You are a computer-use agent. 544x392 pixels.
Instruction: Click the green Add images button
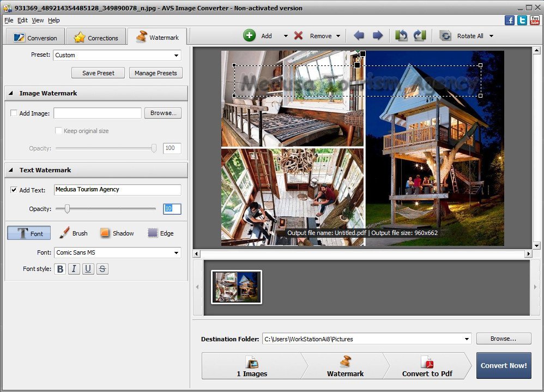pos(250,35)
